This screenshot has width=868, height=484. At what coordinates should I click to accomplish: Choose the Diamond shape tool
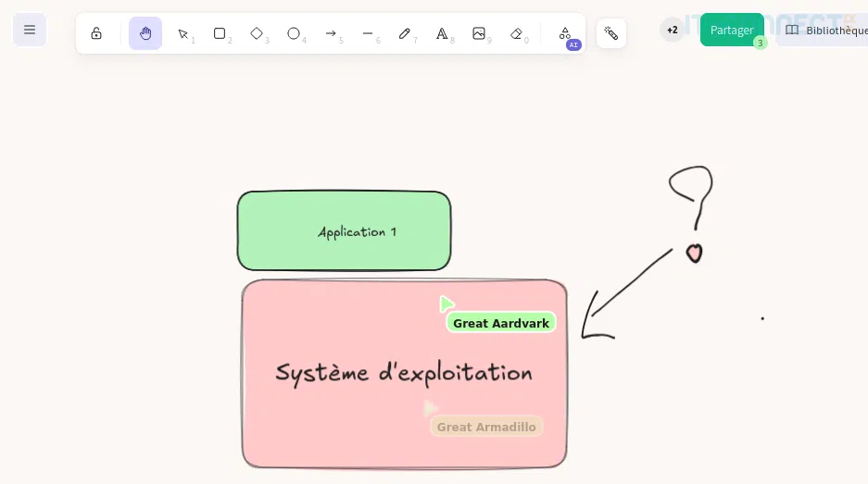[x=257, y=33]
